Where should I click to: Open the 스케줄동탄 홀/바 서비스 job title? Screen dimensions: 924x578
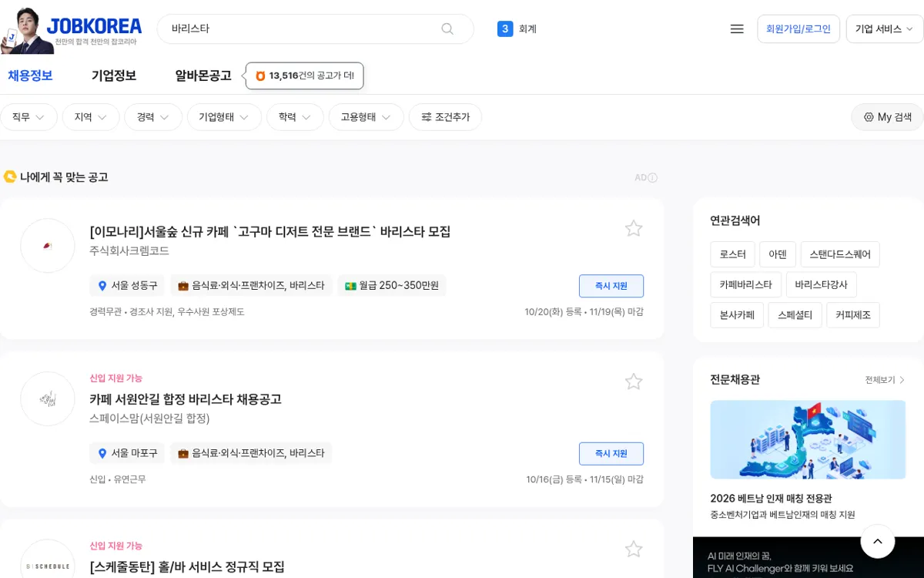tap(187, 566)
